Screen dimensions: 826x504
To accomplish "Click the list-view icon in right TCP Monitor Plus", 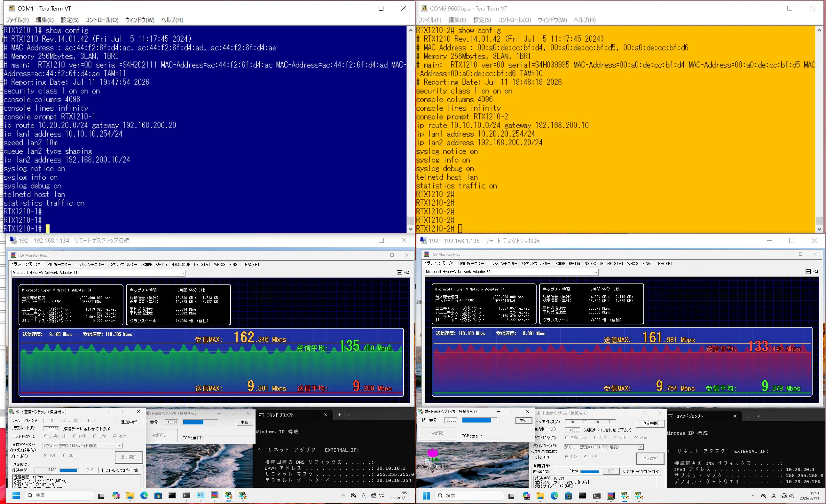I will (808, 271).
